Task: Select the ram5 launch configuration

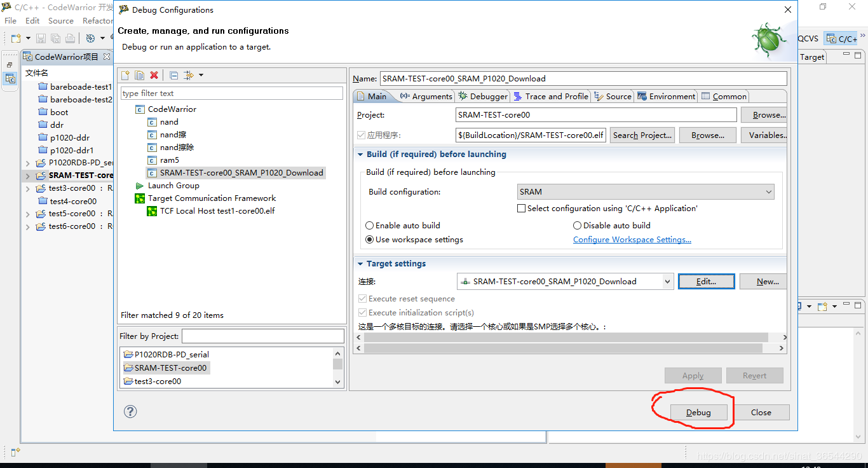Action: (x=169, y=160)
